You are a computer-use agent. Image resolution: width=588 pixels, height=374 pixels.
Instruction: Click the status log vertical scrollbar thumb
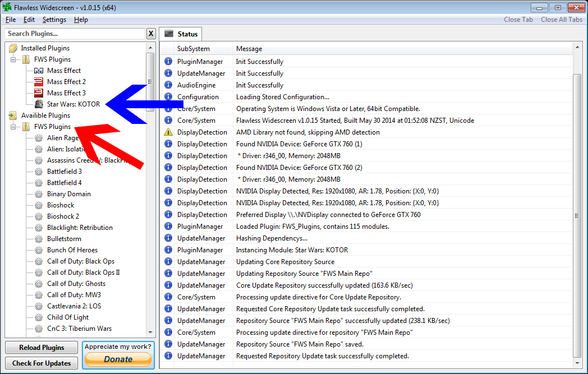577,216
